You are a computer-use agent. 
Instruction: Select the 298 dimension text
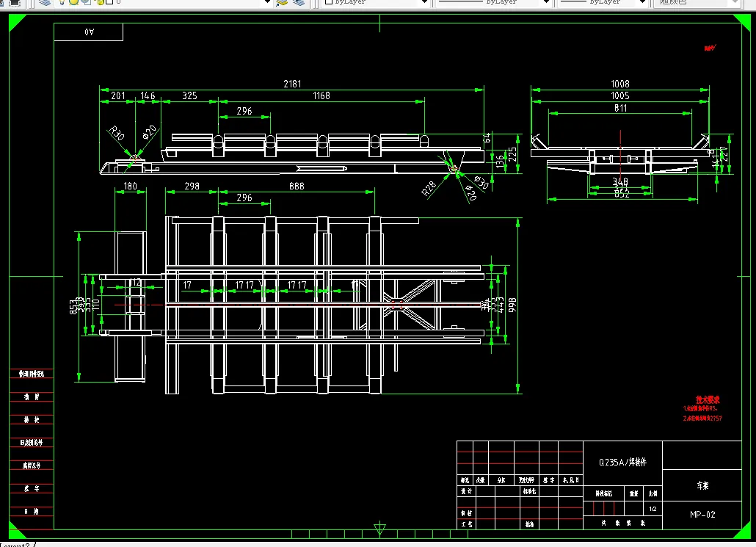coord(192,186)
